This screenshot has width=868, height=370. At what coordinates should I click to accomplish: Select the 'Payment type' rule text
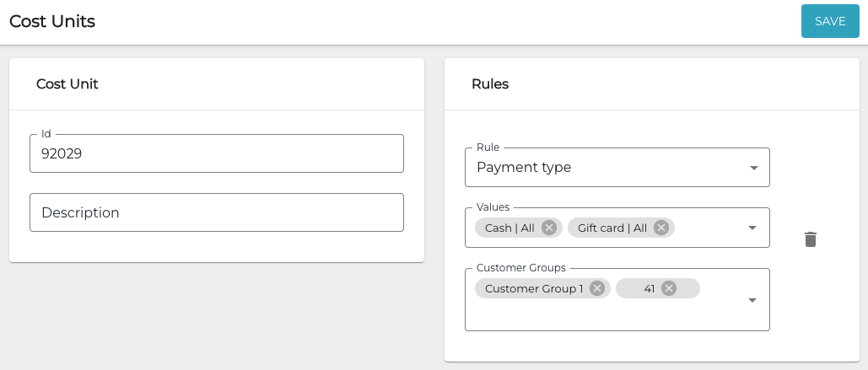524,168
